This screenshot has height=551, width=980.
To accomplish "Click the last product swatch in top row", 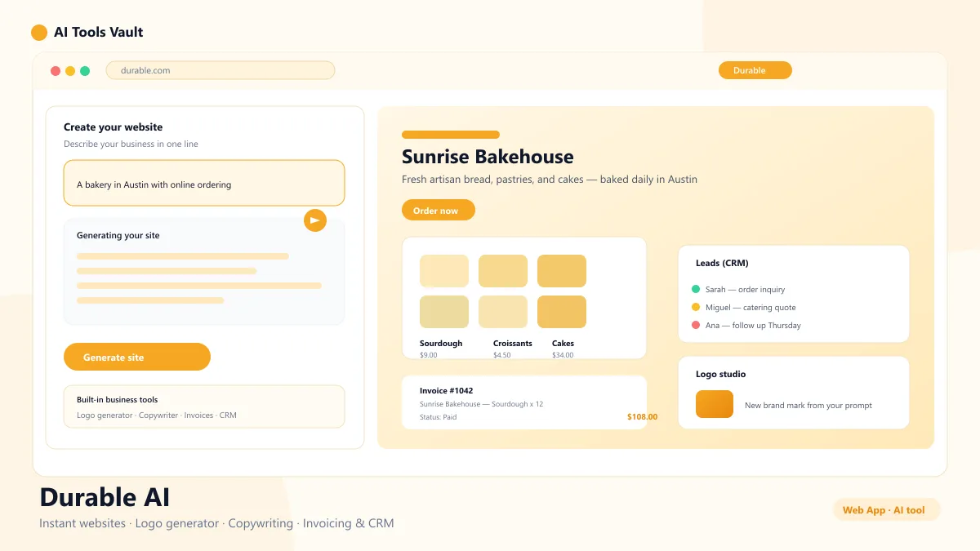I will coord(562,271).
